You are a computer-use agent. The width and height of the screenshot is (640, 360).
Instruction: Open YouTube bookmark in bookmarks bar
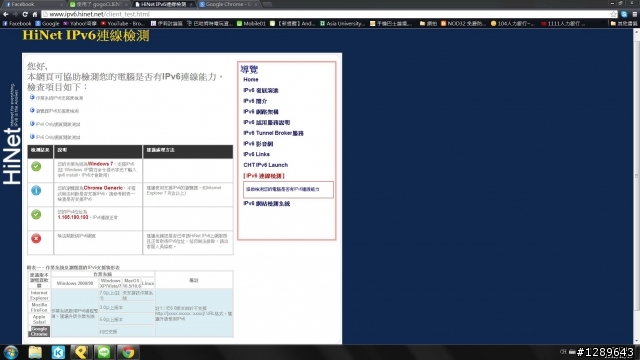click(x=122, y=24)
